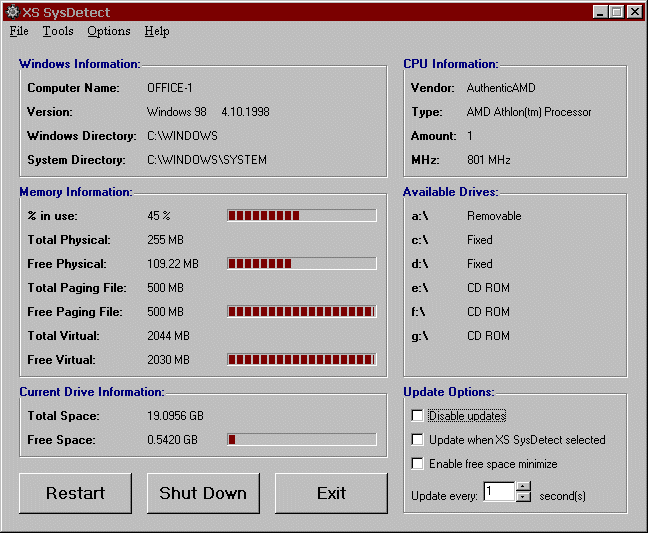Click Free Space value 0.5420 GB

tap(172, 440)
